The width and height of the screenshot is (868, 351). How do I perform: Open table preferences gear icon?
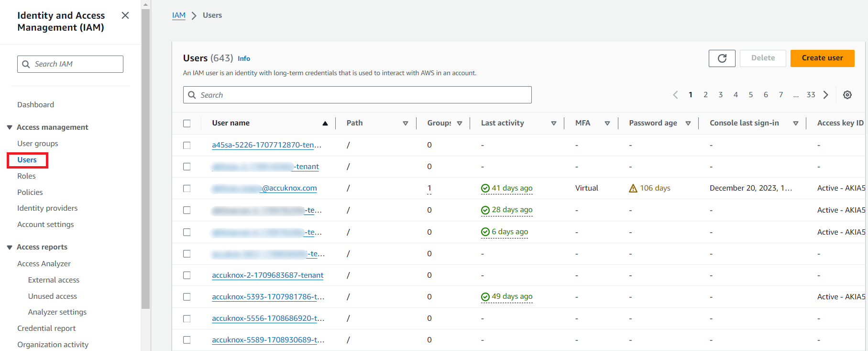pyautogui.click(x=847, y=95)
